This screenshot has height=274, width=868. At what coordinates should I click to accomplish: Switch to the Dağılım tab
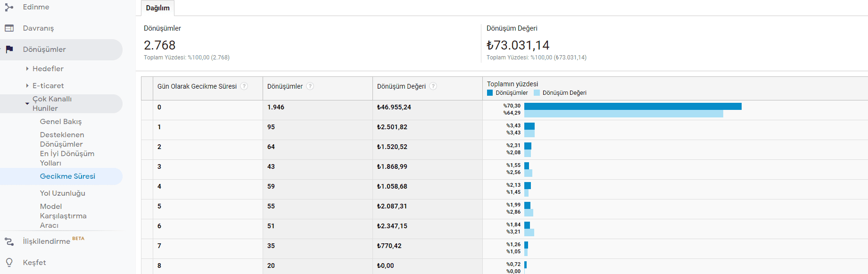click(x=157, y=8)
